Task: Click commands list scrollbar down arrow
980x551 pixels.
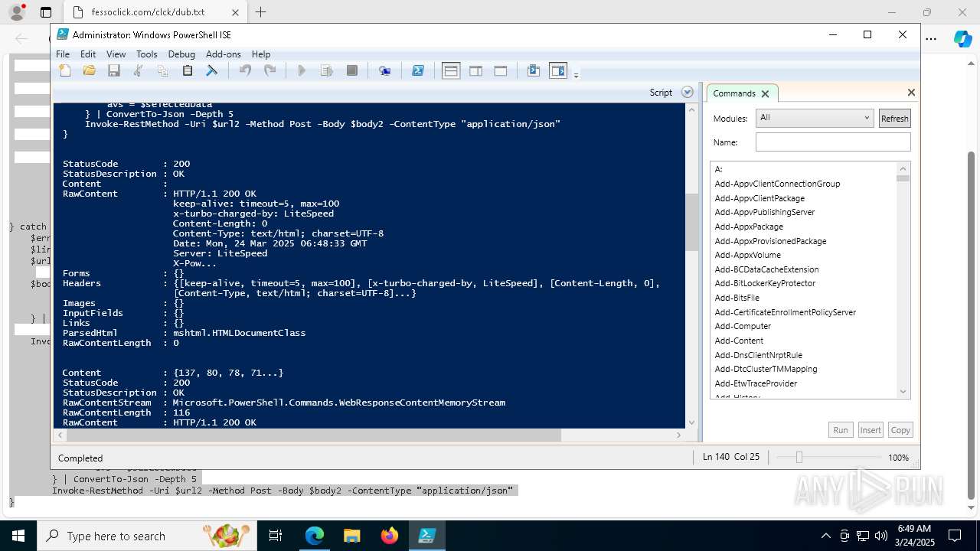Action: 903,392
